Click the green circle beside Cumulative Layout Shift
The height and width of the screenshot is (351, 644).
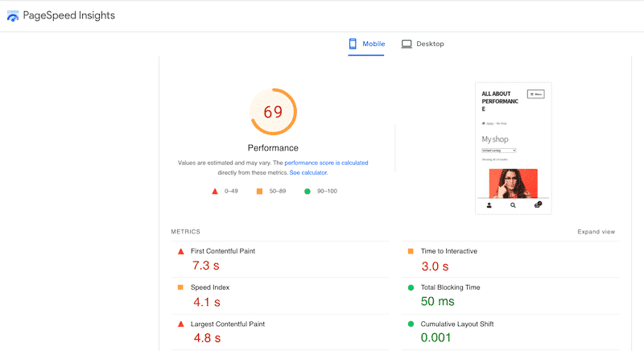coord(411,324)
